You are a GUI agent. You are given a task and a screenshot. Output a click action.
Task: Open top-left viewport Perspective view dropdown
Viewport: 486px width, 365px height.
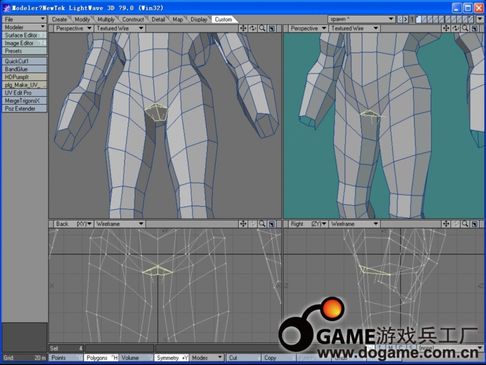click(x=73, y=28)
